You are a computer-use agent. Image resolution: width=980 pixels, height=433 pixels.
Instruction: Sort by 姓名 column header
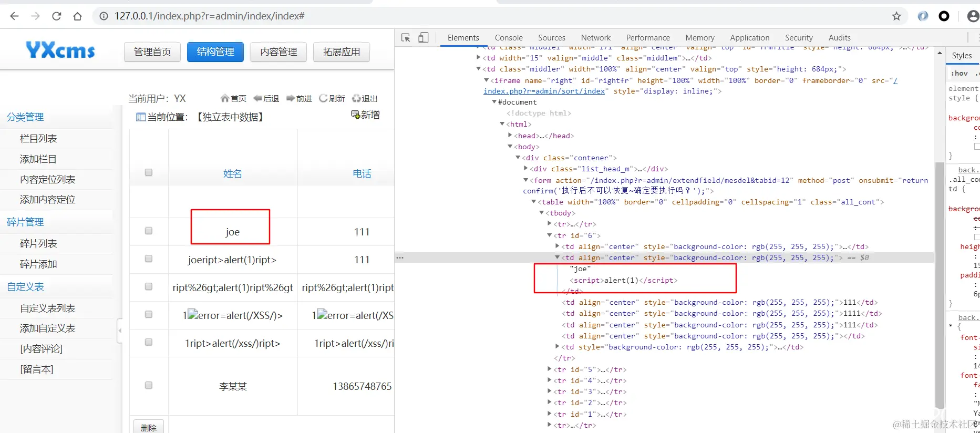233,174
